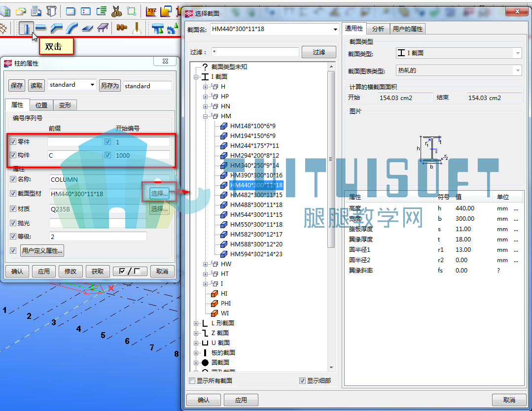
Task: Click the yellow plane with window icon
Action: click(x=166, y=11)
